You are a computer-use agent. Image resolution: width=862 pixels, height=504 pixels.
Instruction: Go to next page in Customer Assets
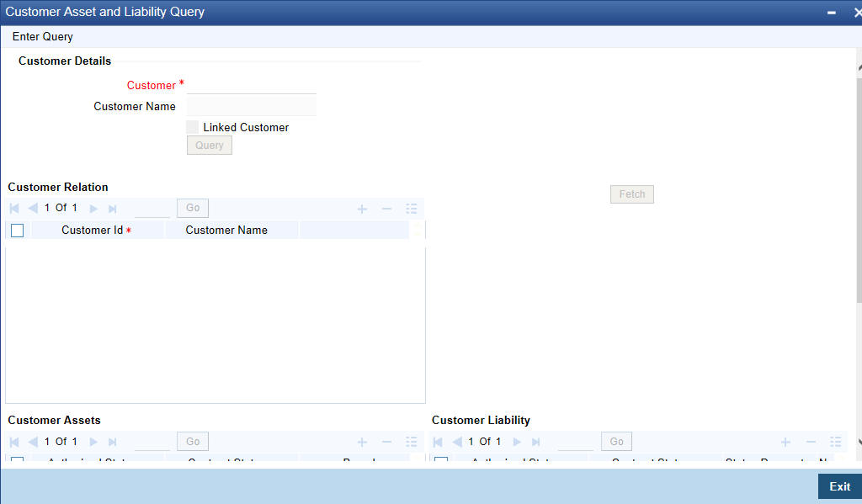93,442
